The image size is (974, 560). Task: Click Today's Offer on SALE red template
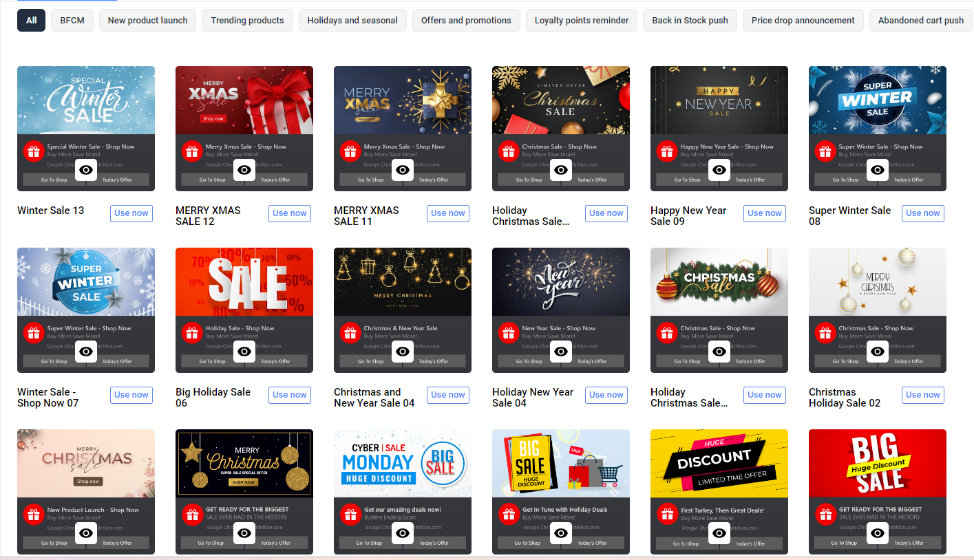275,361
